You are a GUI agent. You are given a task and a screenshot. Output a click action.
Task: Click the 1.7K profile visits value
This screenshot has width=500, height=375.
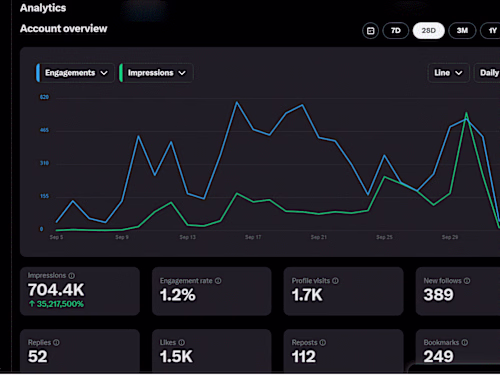click(307, 295)
